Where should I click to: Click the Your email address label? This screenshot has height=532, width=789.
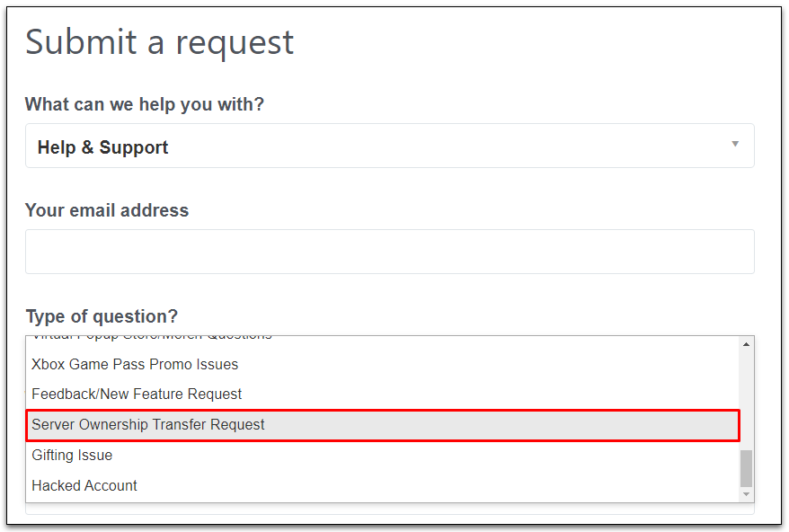pyautogui.click(x=107, y=210)
